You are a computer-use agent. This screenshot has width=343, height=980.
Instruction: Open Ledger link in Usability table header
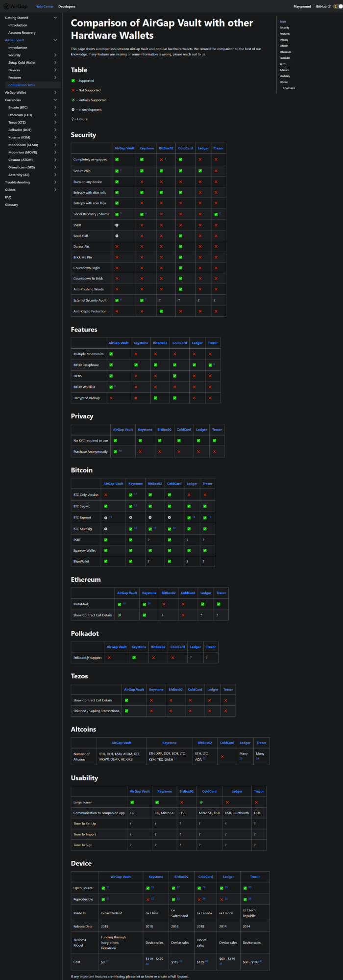pyautogui.click(x=237, y=791)
